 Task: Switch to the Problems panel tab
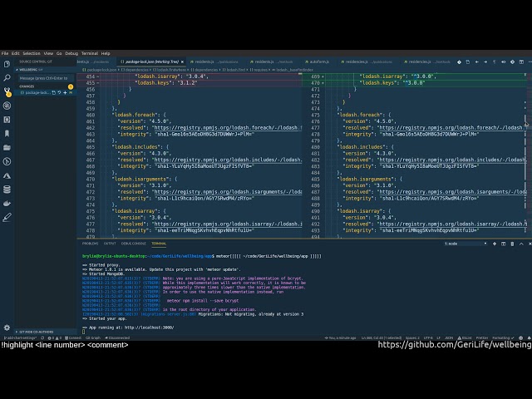pos(90,244)
